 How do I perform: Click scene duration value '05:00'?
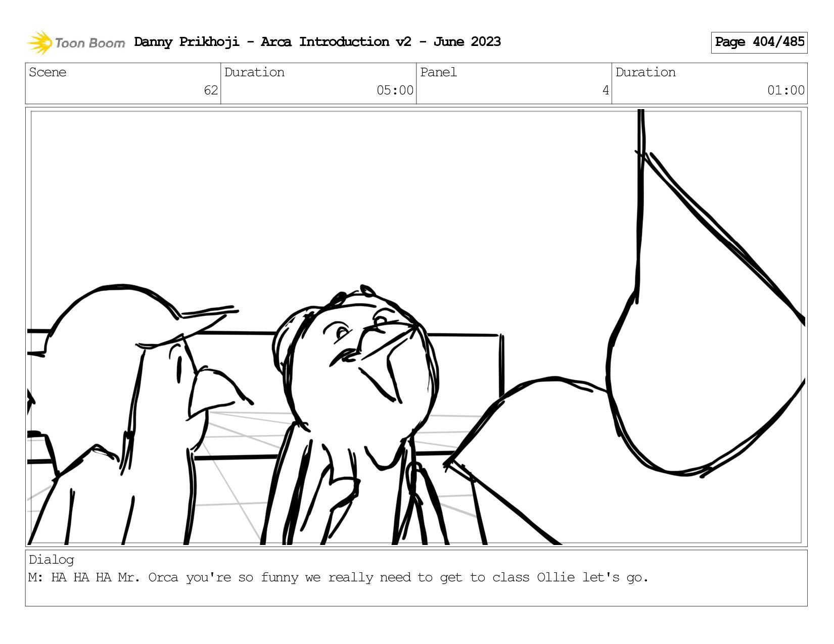coord(395,90)
